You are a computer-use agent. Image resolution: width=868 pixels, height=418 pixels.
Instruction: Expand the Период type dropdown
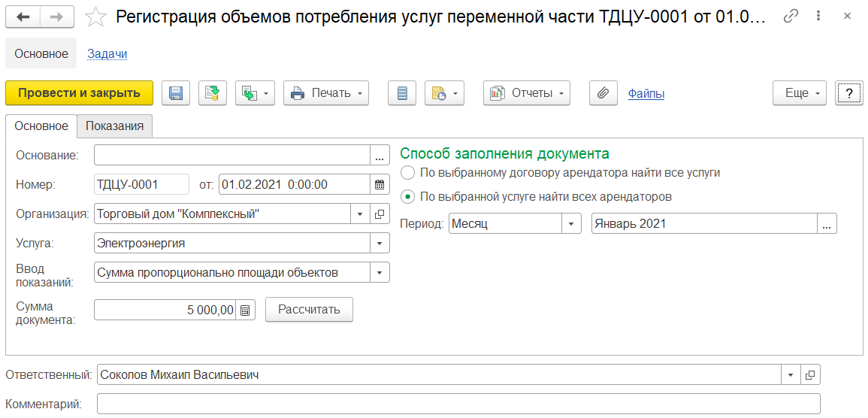coord(572,224)
